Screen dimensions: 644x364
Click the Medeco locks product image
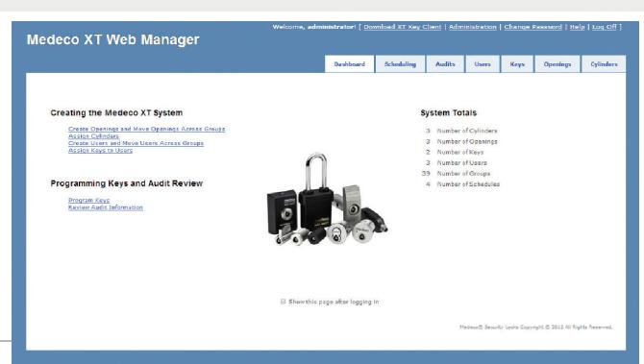[327, 199]
